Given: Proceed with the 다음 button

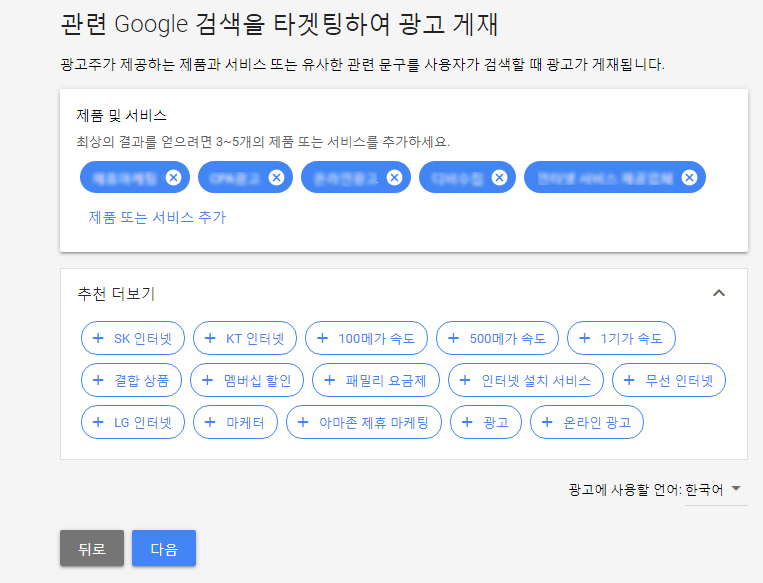Looking at the screenshot, I should click(x=164, y=548).
